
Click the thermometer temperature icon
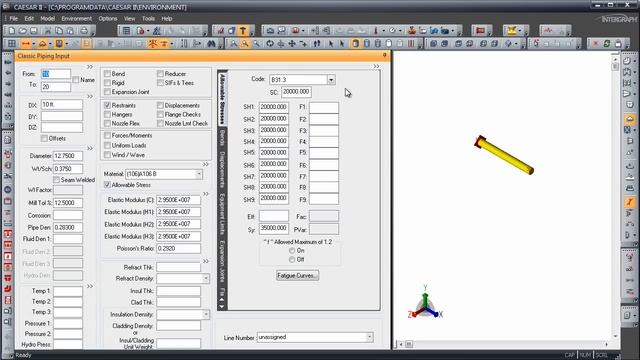(376, 31)
